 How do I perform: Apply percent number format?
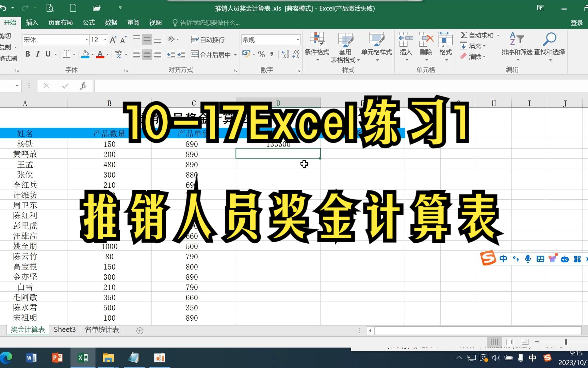[x=261, y=54]
